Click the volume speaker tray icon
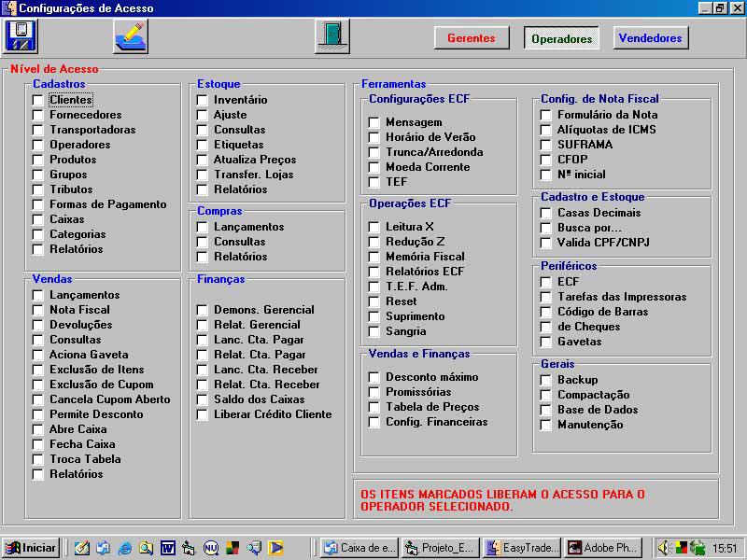 coord(664,548)
